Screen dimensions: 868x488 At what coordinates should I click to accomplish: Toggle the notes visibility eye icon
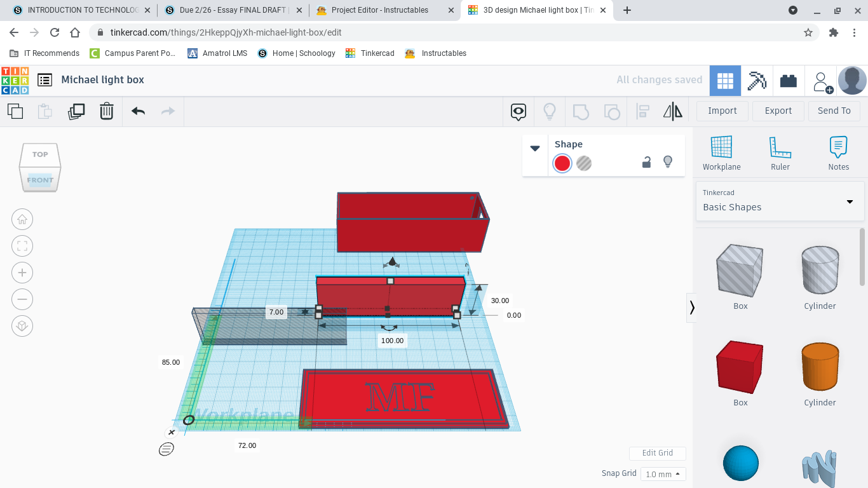click(519, 112)
